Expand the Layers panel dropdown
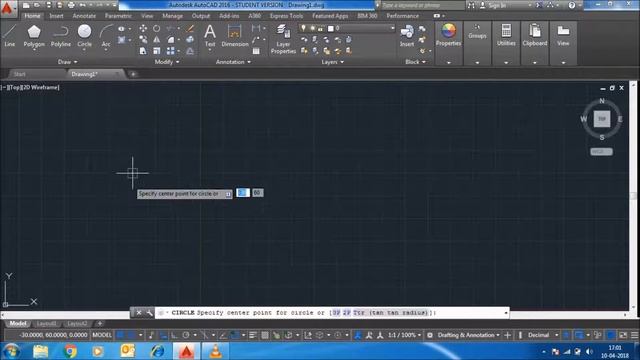Image resolution: width=640 pixels, height=360 pixels. point(333,62)
